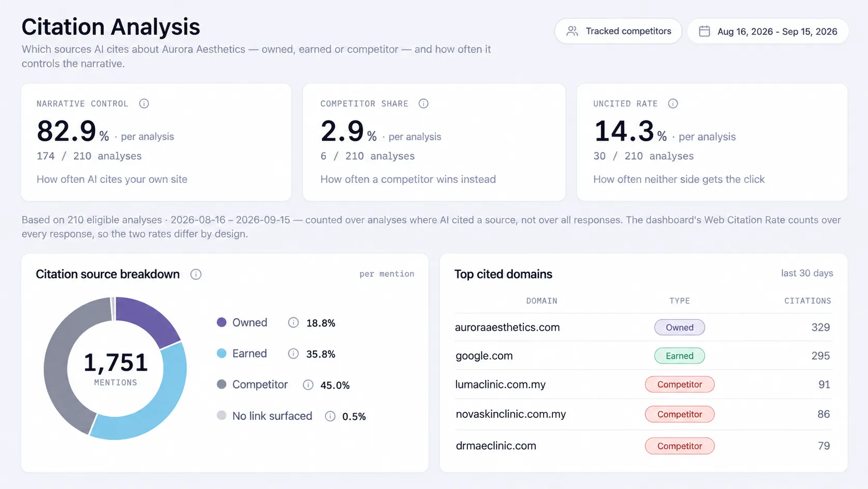
Task: Click the per mention label
Action: point(387,274)
